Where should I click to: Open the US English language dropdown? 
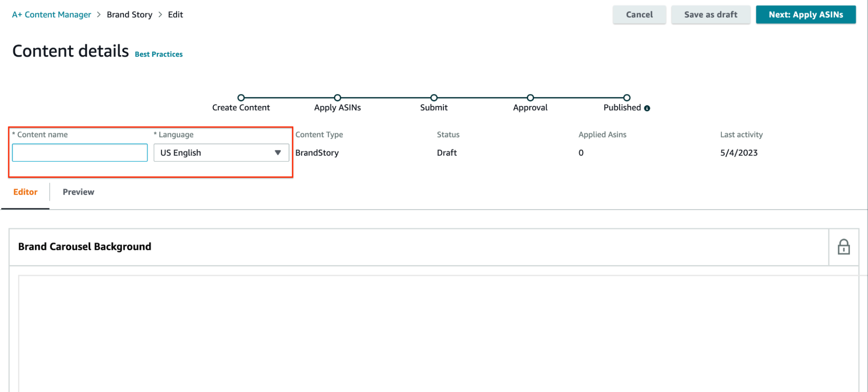point(221,153)
